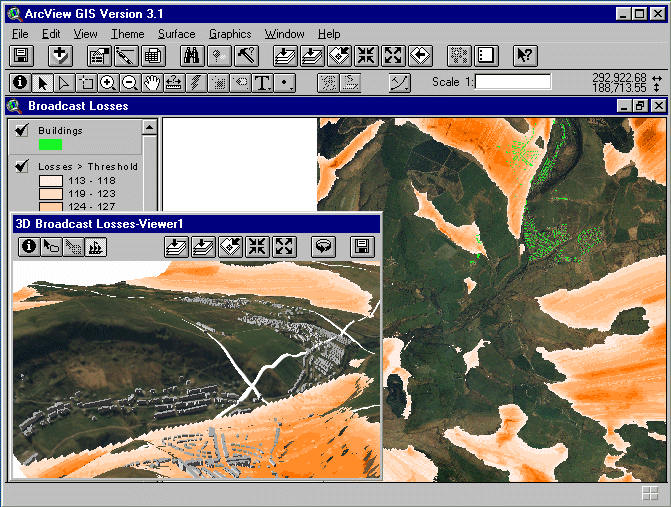The height and width of the screenshot is (507, 671).
Task: Open the Graphics menu
Action: point(230,34)
